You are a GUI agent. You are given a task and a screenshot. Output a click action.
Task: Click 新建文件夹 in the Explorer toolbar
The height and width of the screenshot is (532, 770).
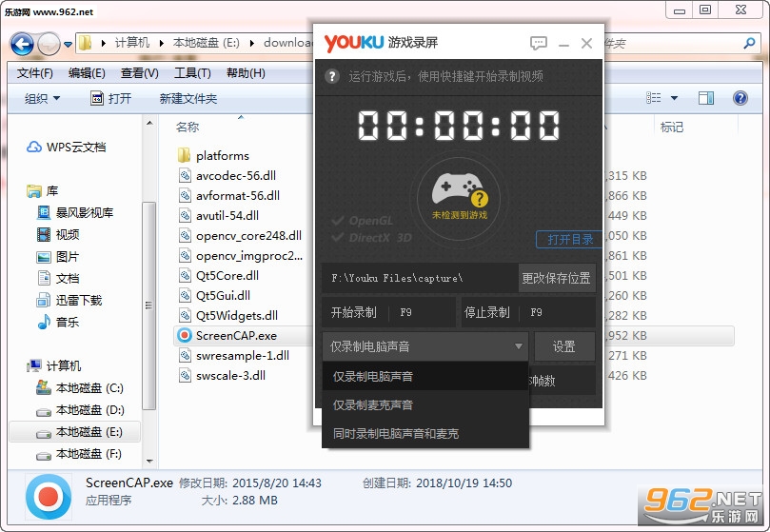coord(188,98)
